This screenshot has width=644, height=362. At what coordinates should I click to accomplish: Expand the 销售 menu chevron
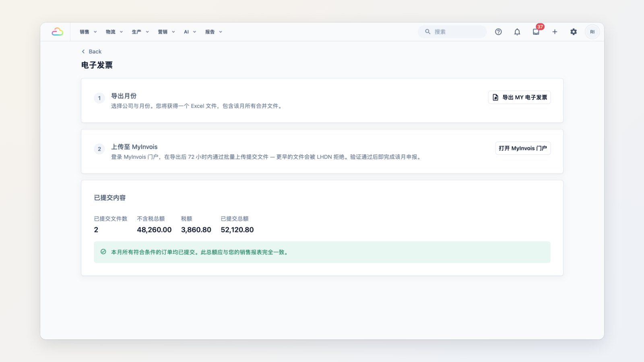coord(95,32)
